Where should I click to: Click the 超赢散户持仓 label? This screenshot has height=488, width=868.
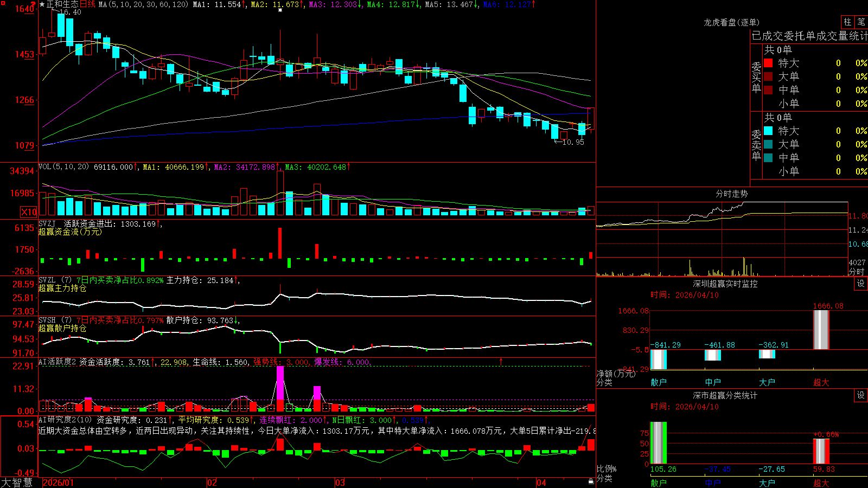[x=62, y=328]
